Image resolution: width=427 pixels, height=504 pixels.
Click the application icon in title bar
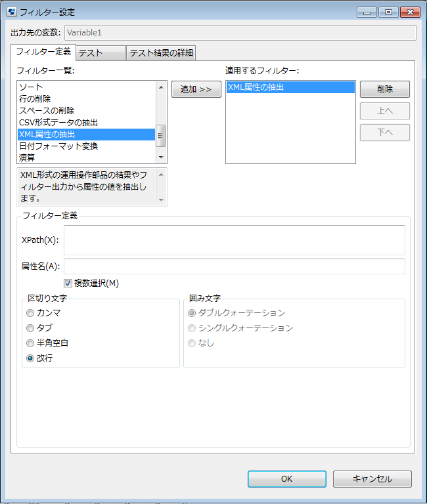(12, 12)
